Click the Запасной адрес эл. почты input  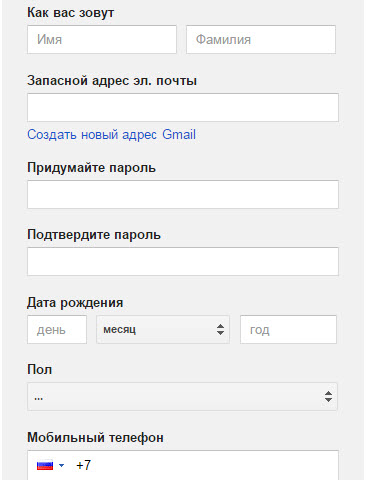[183, 107]
